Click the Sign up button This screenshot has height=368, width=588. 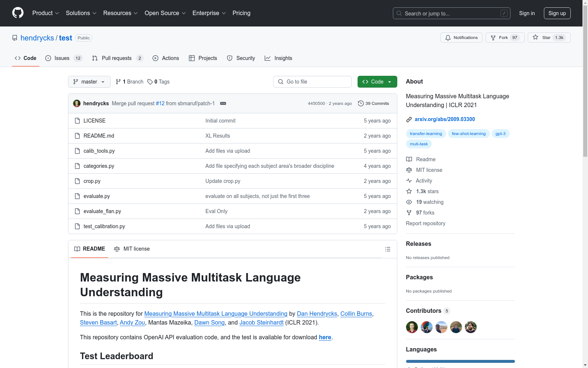click(557, 13)
